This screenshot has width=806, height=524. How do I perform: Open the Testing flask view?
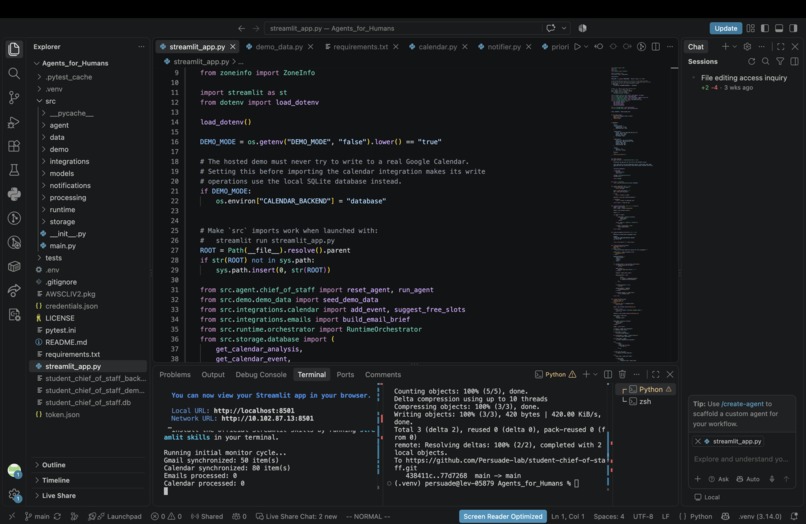pos(14,170)
